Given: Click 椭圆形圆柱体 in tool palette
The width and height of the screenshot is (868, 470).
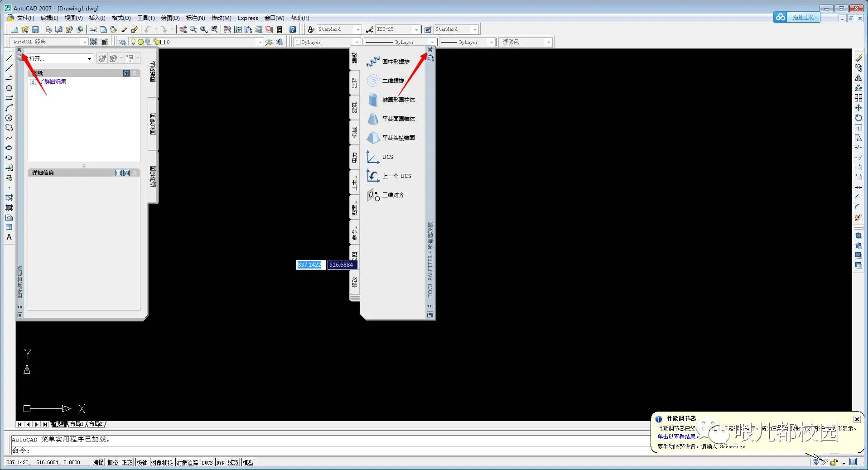Looking at the screenshot, I should pyautogui.click(x=391, y=100).
